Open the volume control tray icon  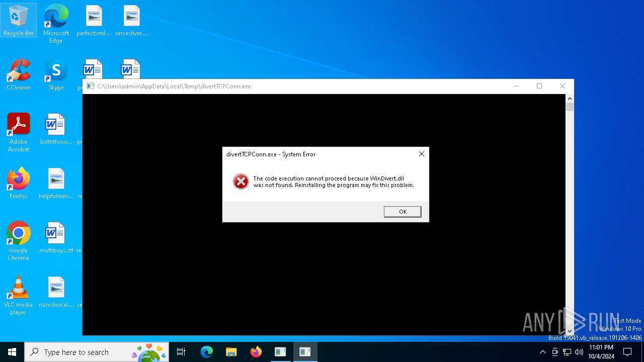[579, 352]
